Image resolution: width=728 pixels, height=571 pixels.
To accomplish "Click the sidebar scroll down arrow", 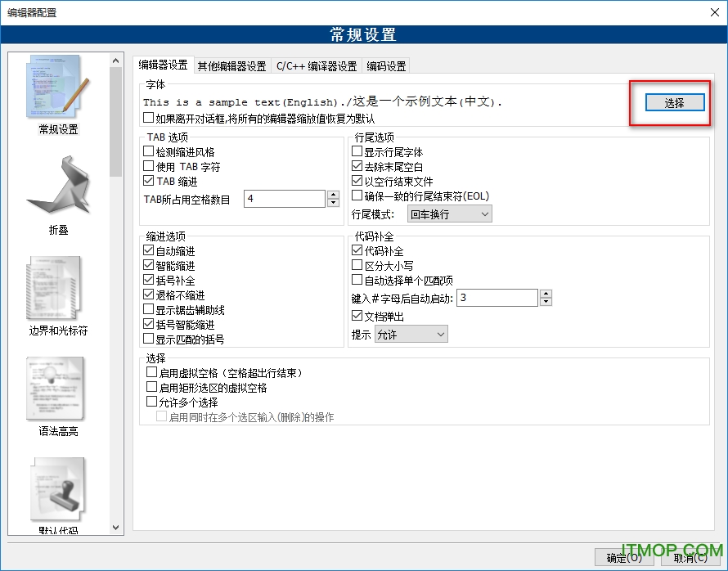I will [116, 528].
